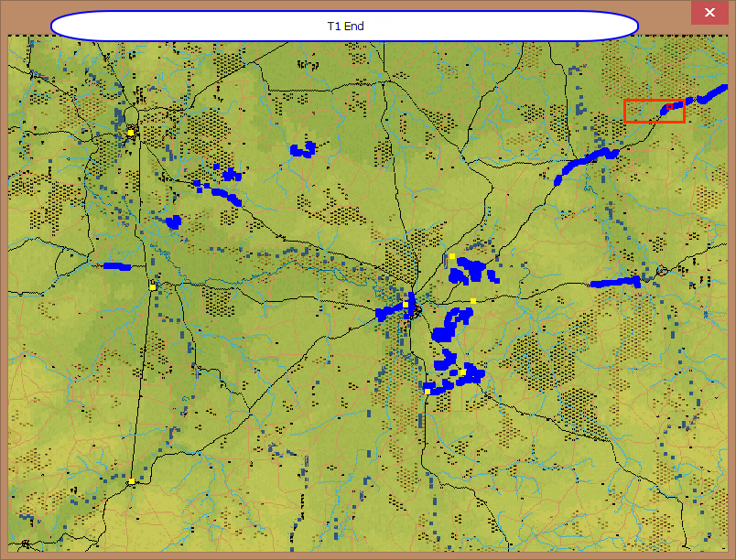Select the large blue cluster northeast of the central city
This screenshot has height=560, width=736.
[471, 270]
